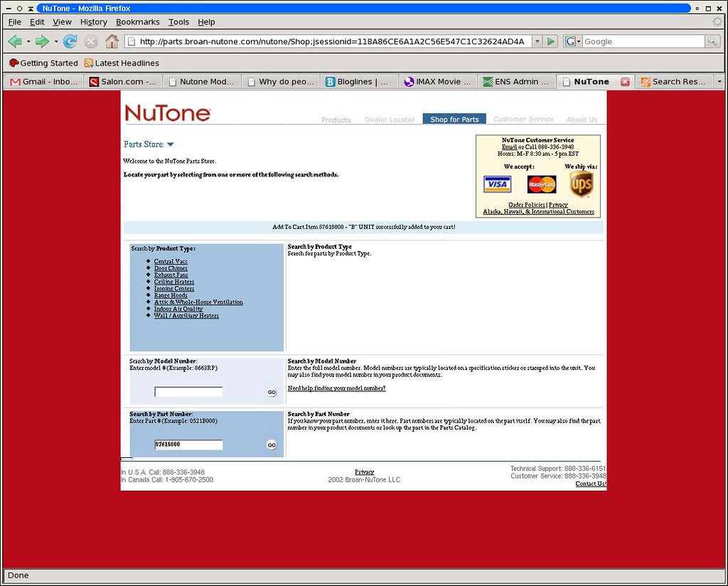
Task: Click the Products navigation tab
Action: click(x=336, y=119)
